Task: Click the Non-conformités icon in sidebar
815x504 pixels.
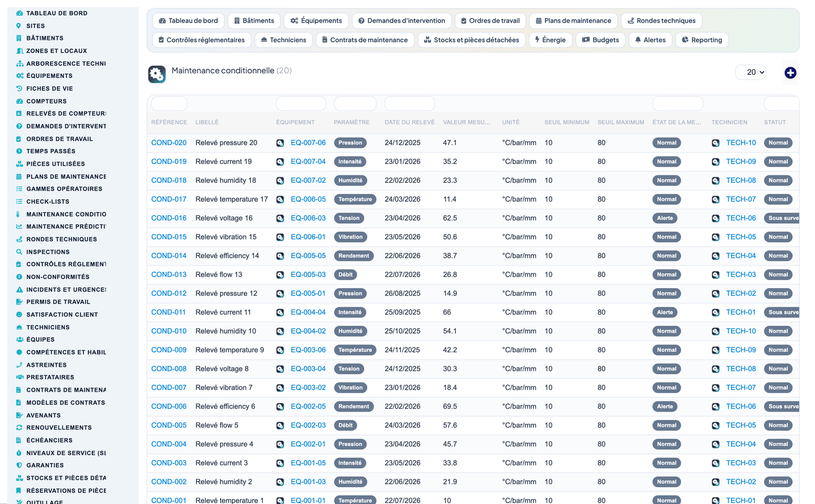Action: click(19, 277)
